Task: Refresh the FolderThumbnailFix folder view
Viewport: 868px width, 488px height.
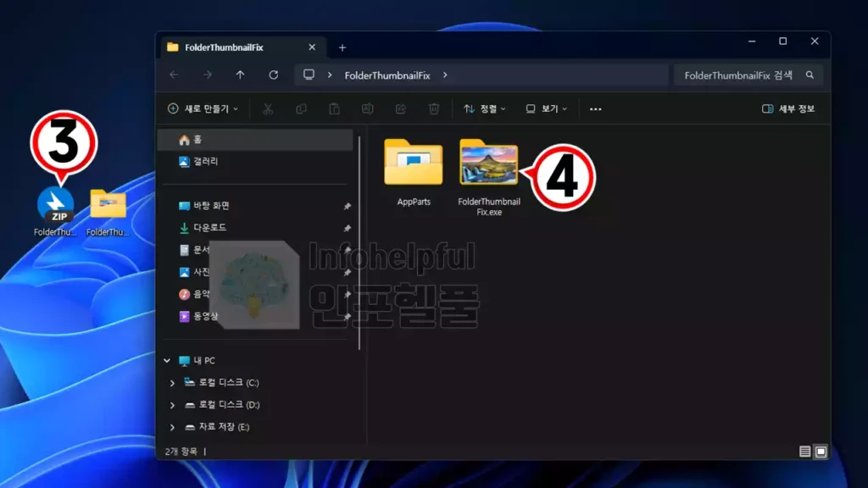Action: coord(274,75)
